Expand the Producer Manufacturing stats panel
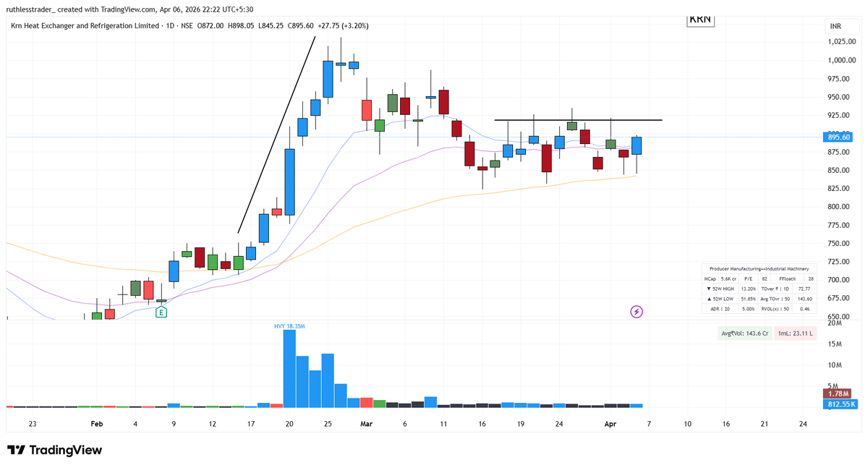The width and height of the screenshot is (868, 468). 757,268
